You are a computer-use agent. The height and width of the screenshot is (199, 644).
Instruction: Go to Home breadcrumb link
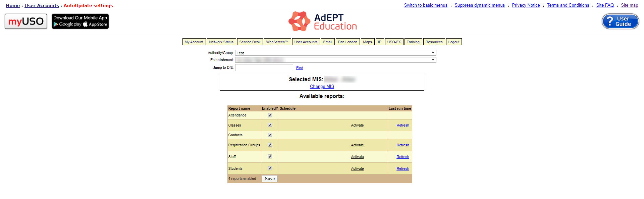pos(13,5)
